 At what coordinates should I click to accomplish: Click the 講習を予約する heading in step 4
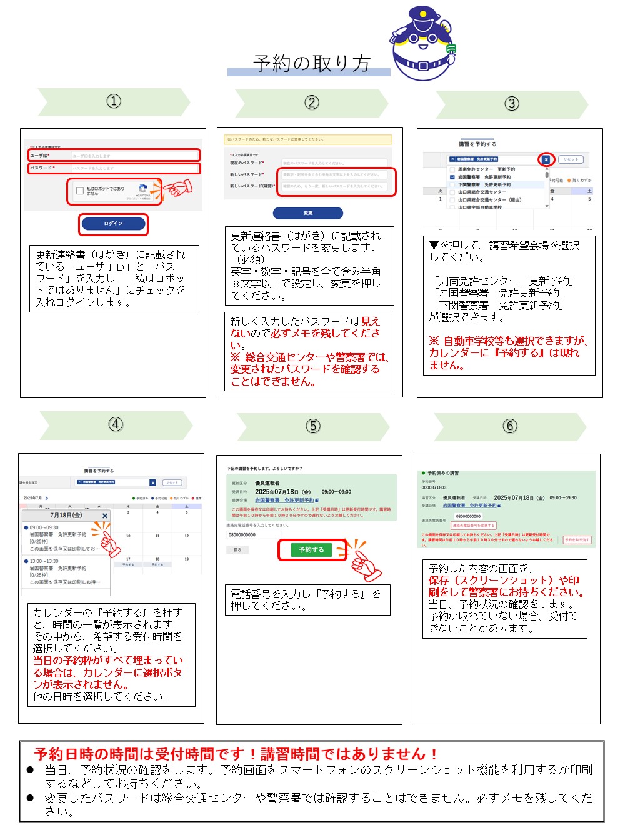(99, 471)
